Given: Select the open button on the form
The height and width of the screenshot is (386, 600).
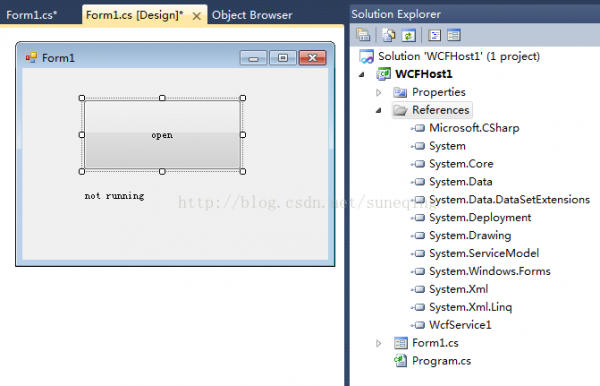Looking at the screenshot, I should (162, 135).
